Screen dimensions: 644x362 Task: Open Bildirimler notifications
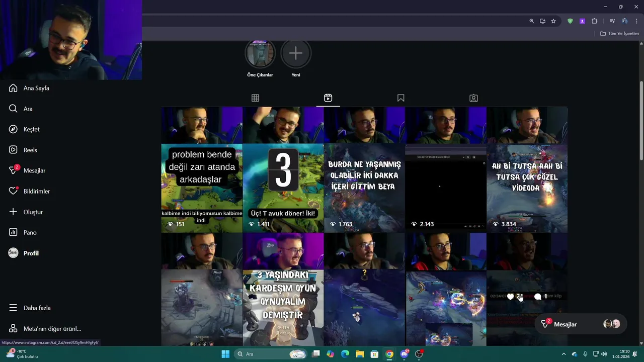click(29, 191)
